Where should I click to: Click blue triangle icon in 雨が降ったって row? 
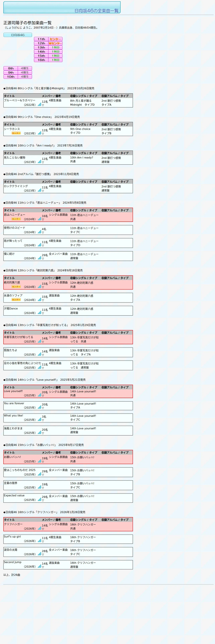[39, 245]
